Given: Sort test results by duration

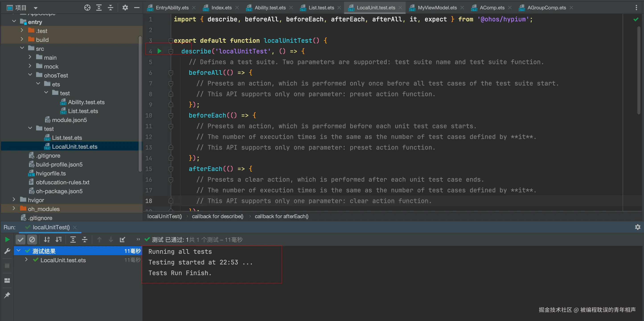Looking at the screenshot, I should click(x=59, y=240).
